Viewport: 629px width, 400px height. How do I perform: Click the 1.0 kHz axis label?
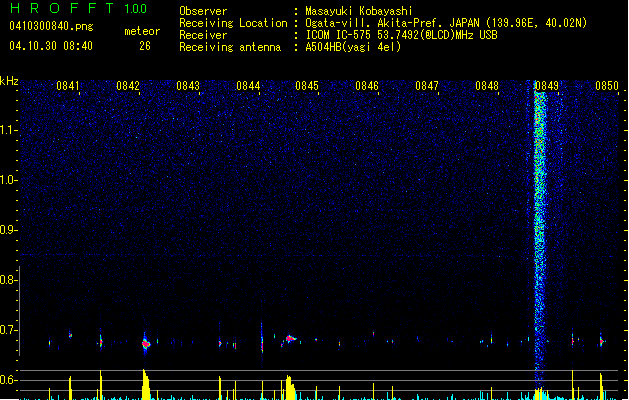point(8,180)
